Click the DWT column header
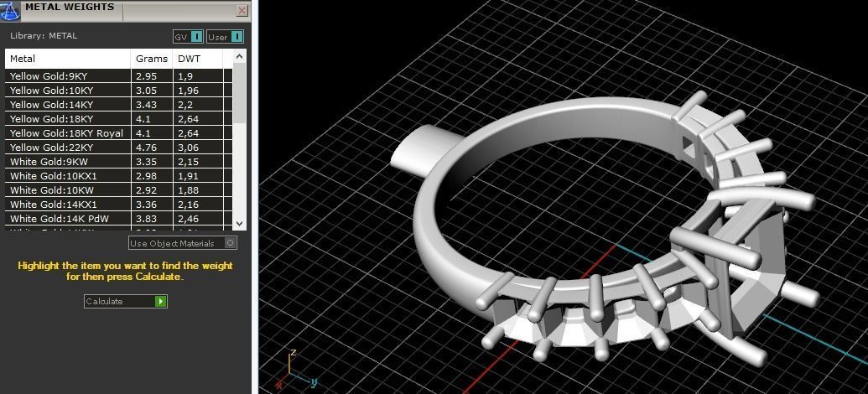 pyautogui.click(x=198, y=59)
